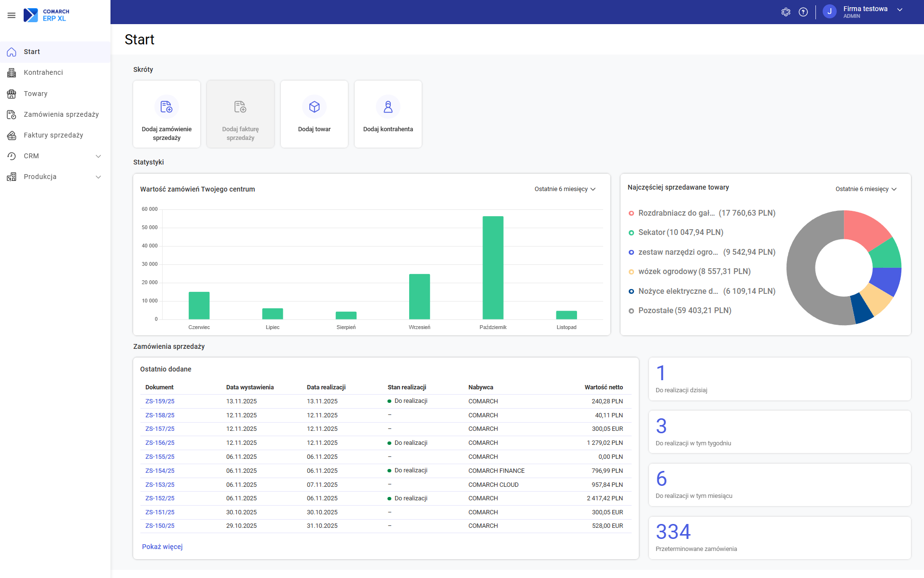Open the help icon in the top bar
Image resolution: width=924 pixels, height=578 pixels.
pos(803,12)
